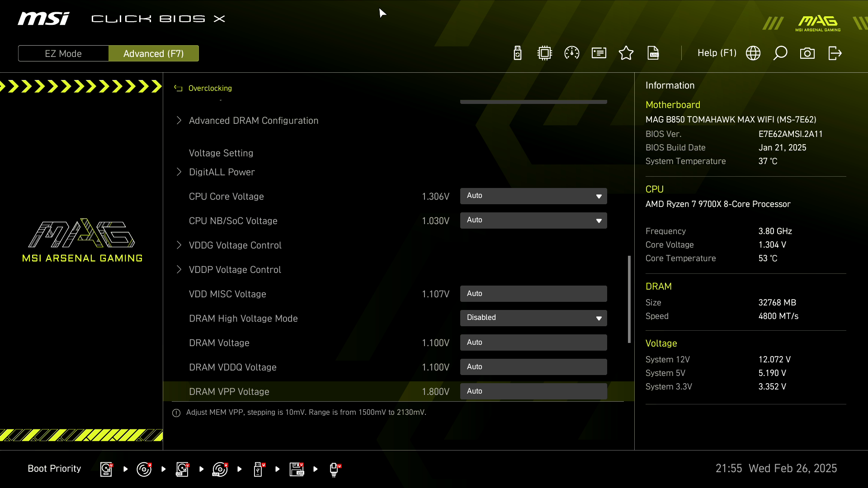868x488 pixels.
Task: Open Help using the Help (F1) button
Action: click(717, 53)
